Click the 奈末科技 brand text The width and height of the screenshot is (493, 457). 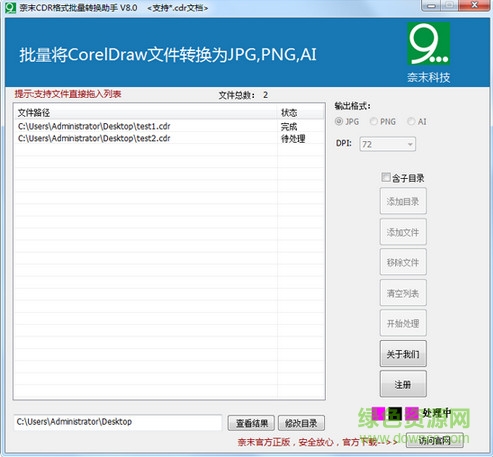point(429,77)
